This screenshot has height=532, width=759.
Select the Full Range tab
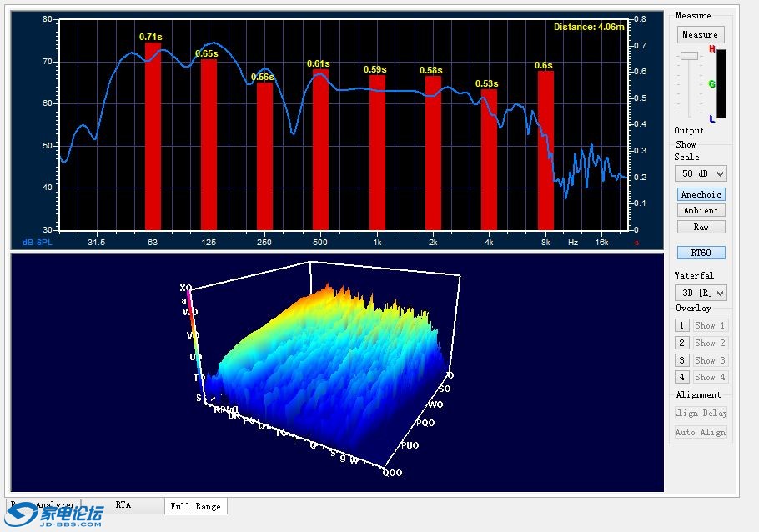195,506
